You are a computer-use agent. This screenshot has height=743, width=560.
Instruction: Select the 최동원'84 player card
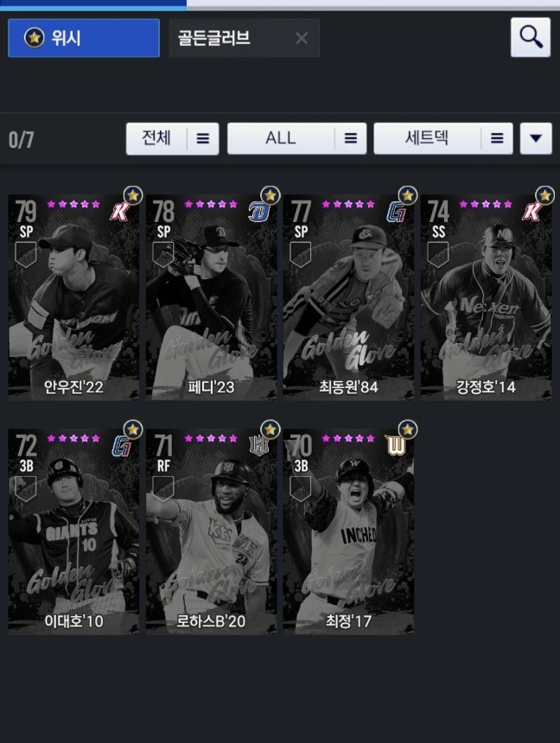pos(348,297)
